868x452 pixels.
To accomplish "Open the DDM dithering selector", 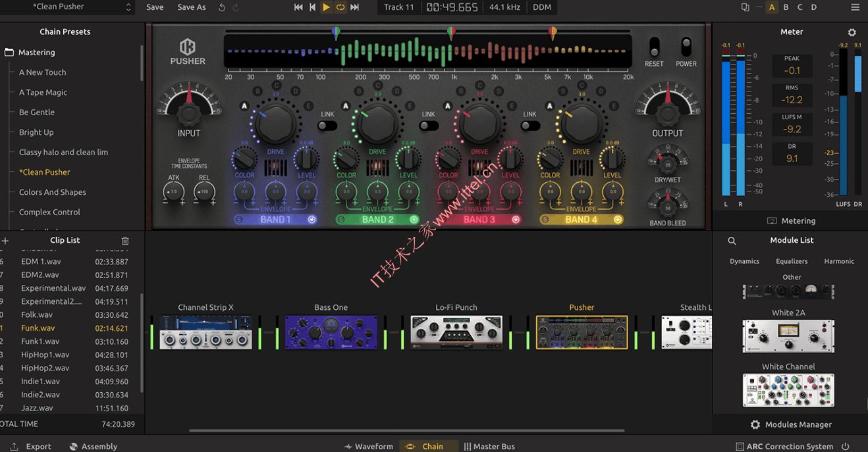I will [x=542, y=7].
